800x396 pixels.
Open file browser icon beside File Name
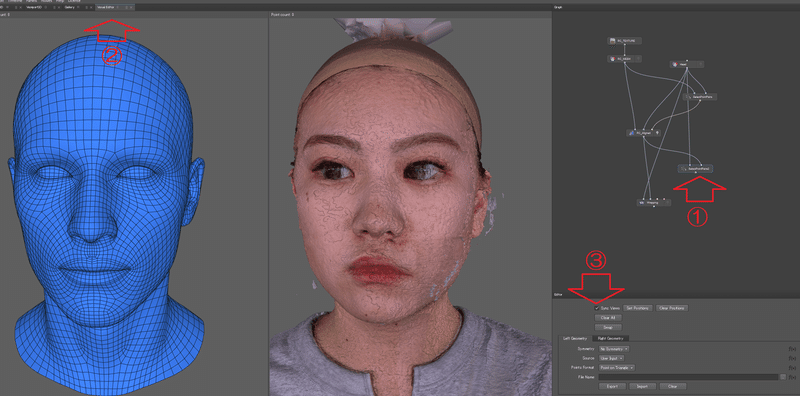783,377
